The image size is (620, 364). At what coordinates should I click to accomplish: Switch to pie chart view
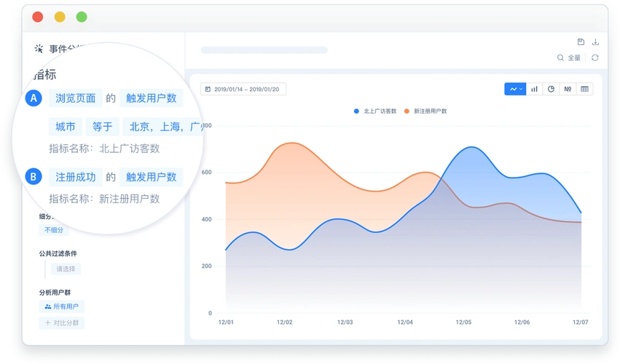click(x=551, y=89)
